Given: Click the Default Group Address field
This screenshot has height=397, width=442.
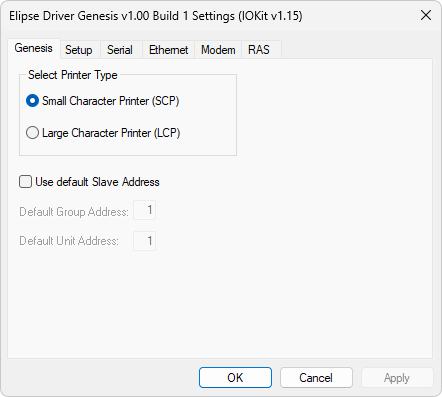Looking at the screenshot, I should (145, 210).
